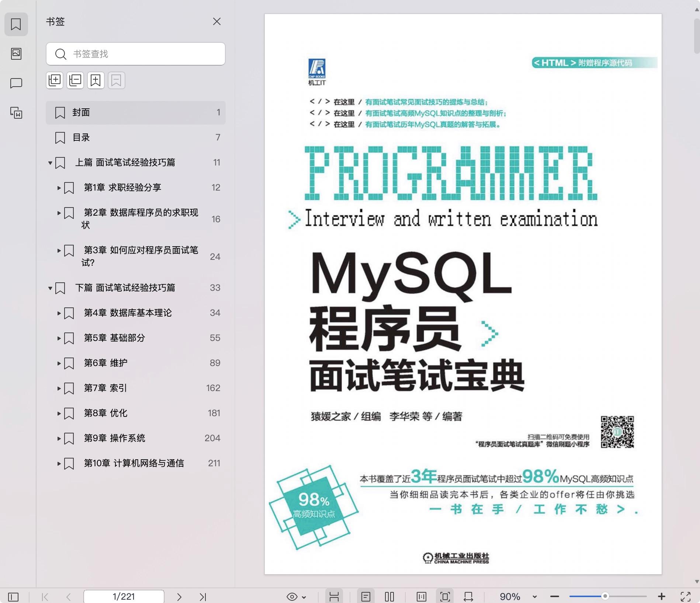Image resolution: width=700 pixels, height=603 pixels.
Task: Toggle eye protection mode icon
Action: pos(292,597)
